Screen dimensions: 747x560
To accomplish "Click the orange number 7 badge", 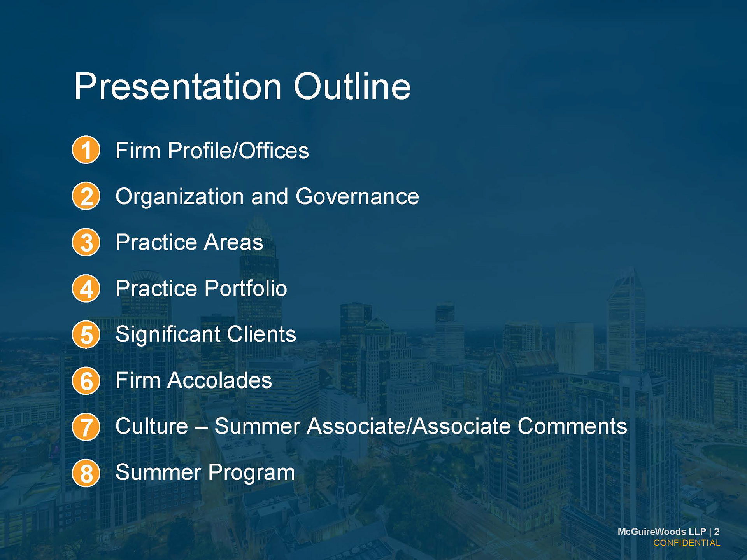I will (x=86, y=427).
